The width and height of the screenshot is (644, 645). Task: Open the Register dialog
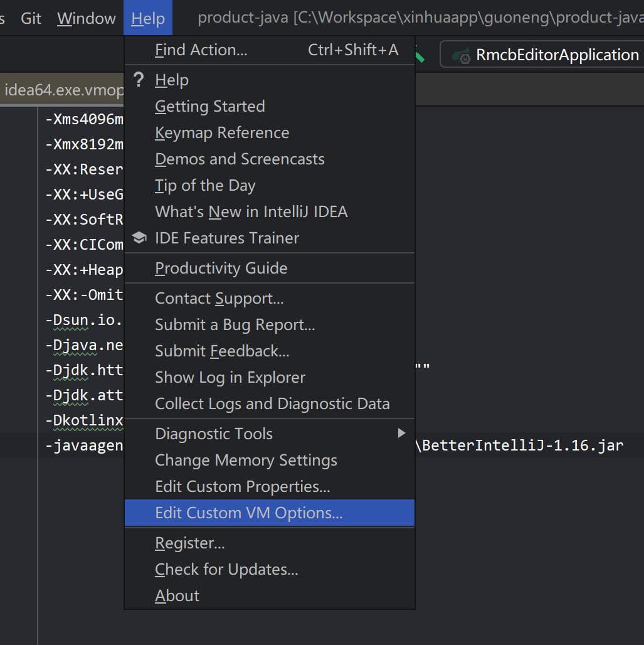point(270,543)
